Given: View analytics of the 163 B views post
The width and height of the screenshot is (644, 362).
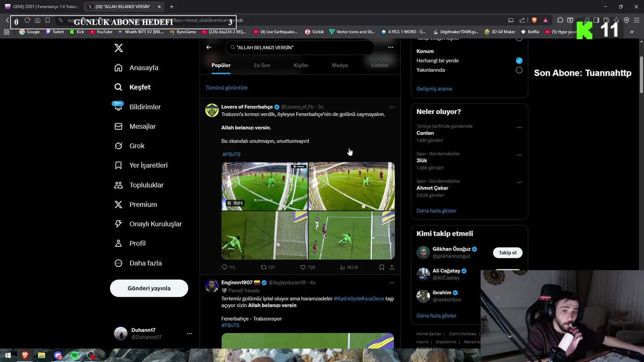Looking at the screenshot, I should point(348,267).
